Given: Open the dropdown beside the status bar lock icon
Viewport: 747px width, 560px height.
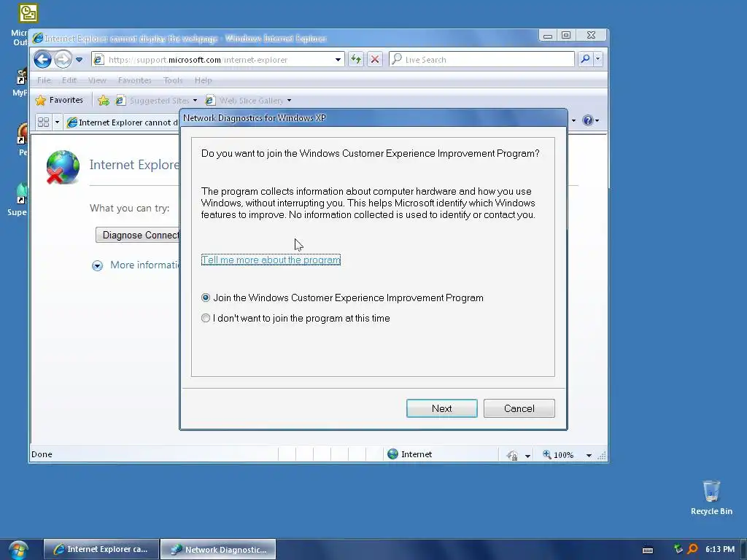Looking at the screenshot, I should coord(527,456).
